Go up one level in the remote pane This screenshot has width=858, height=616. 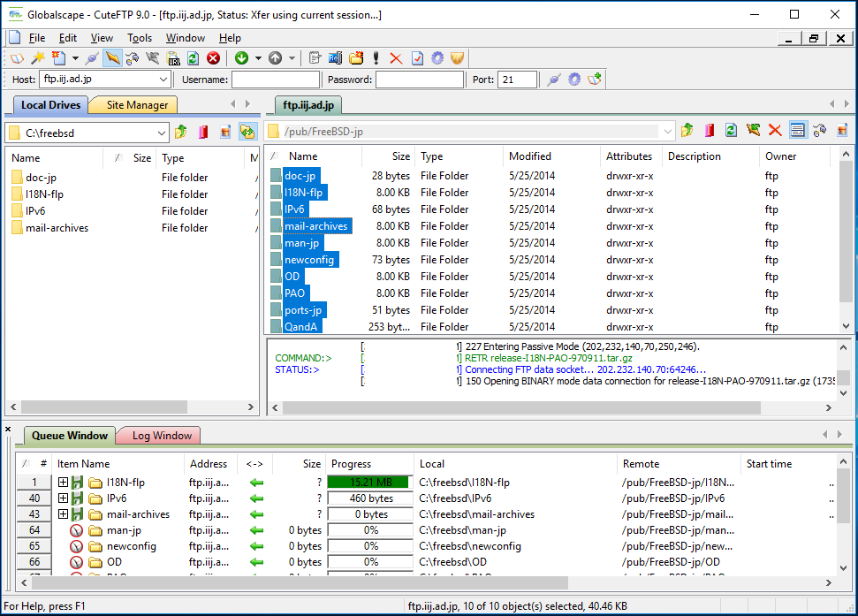687,131
